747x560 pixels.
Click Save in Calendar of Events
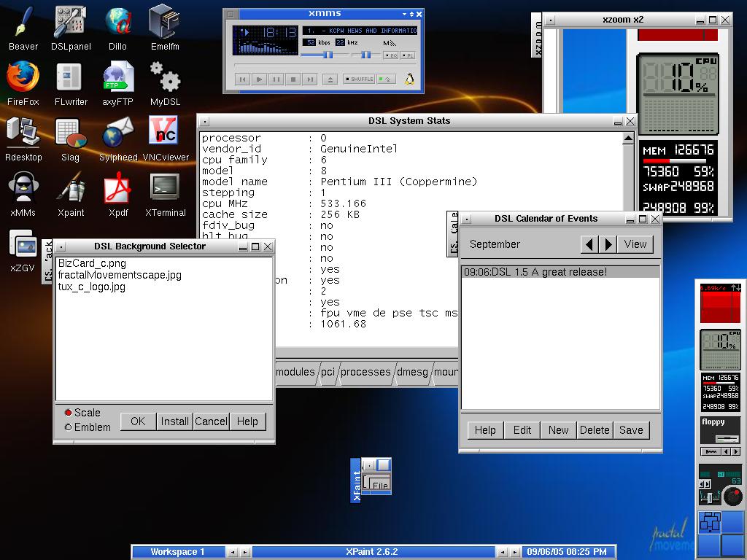pos(631,430)
